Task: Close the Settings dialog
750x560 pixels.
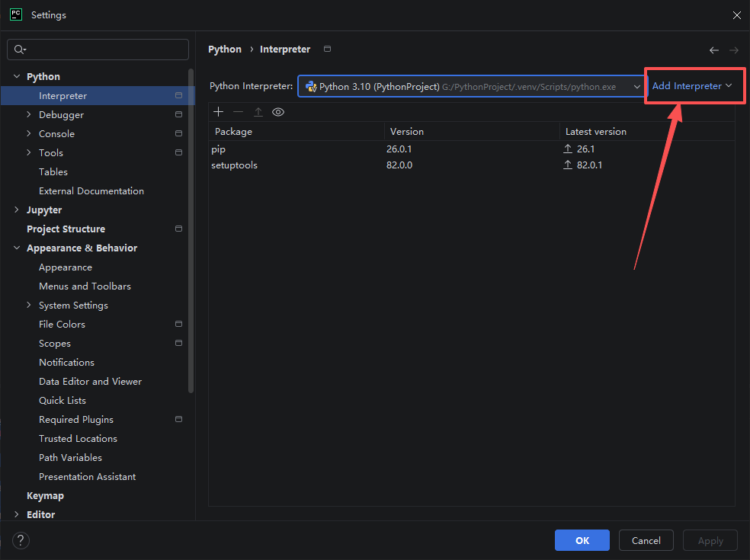Action: point(736,15)
